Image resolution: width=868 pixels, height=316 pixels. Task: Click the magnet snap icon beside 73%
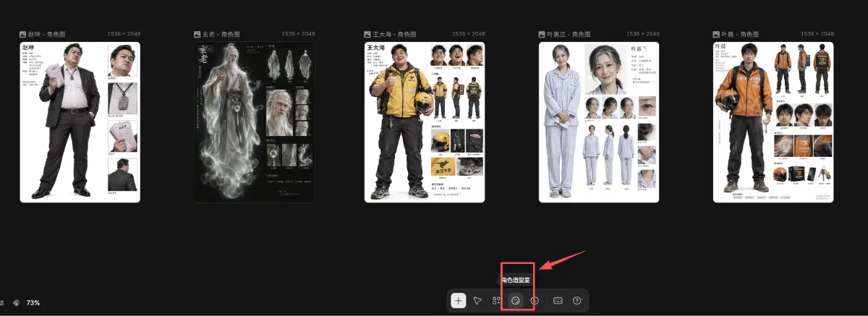pos(17,302)
